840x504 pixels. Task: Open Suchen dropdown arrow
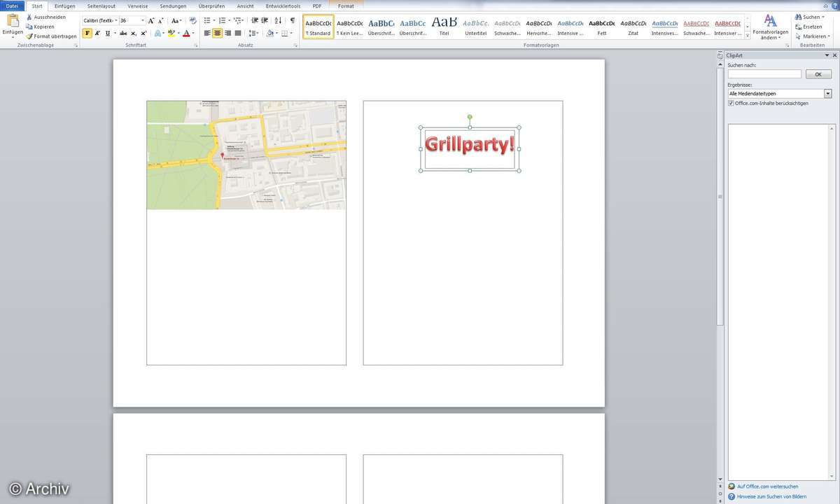(x=823, y=17)
